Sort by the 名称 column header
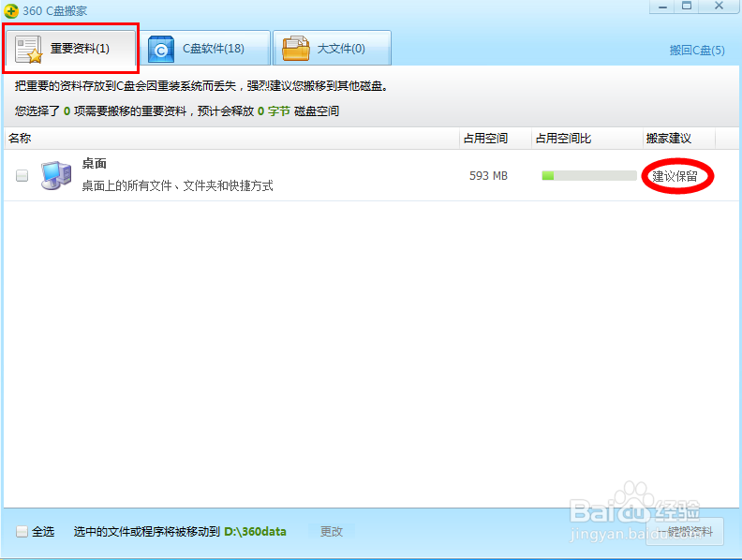This screenshot has height=560, width=742. [x=231, y=138]
